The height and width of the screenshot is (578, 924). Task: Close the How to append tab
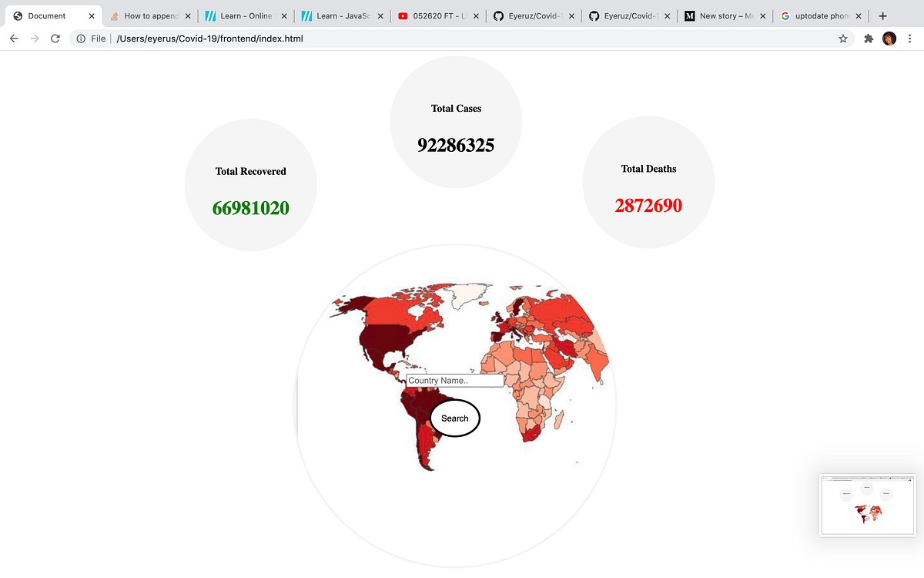187,15
